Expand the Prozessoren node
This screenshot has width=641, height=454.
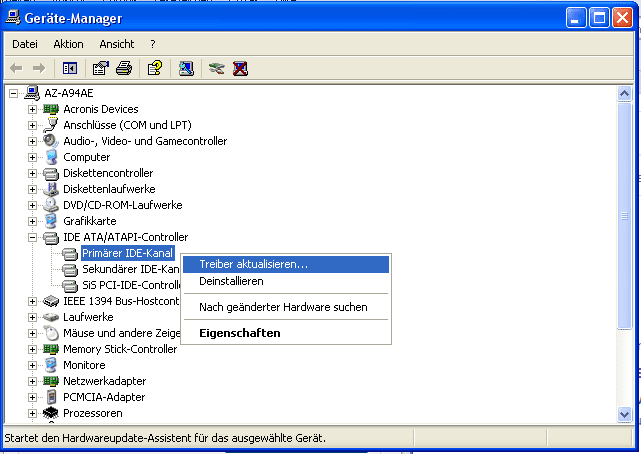pyautogui.click(x=32, y=413)
